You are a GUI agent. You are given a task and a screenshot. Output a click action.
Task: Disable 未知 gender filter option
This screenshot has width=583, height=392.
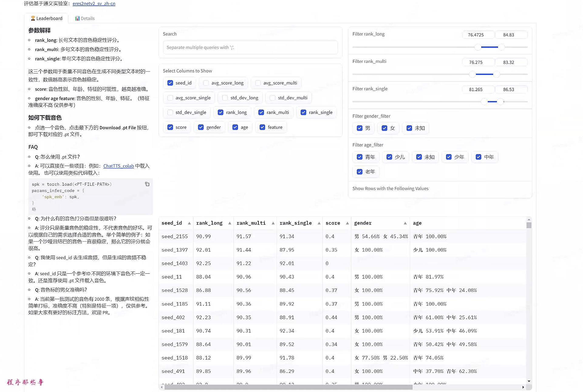pyautogui.click(x=410, y=128)
